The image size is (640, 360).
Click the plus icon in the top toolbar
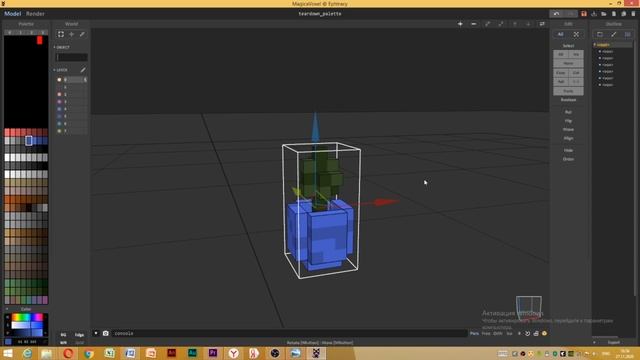pyautogui.click(x=460, y=24)
